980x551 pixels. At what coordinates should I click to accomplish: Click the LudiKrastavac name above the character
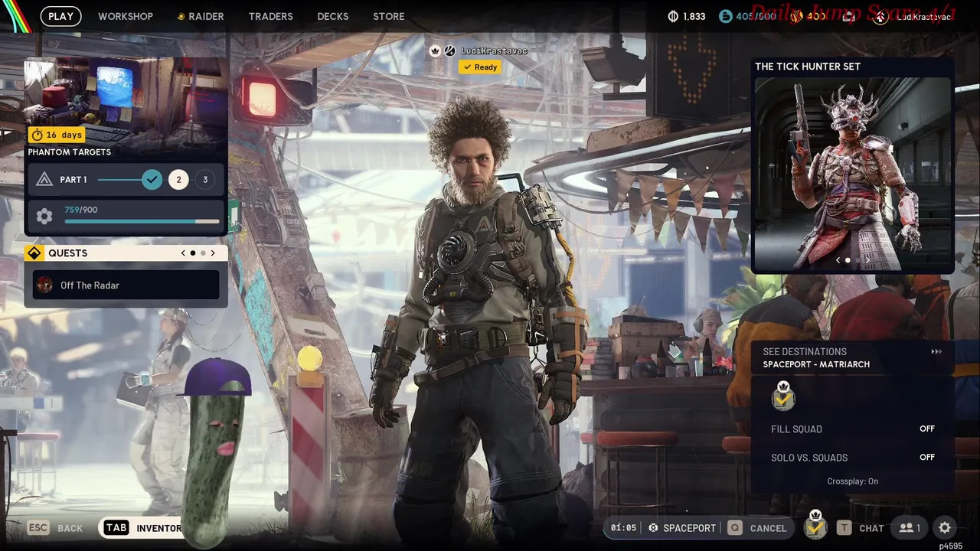point(494,51)
